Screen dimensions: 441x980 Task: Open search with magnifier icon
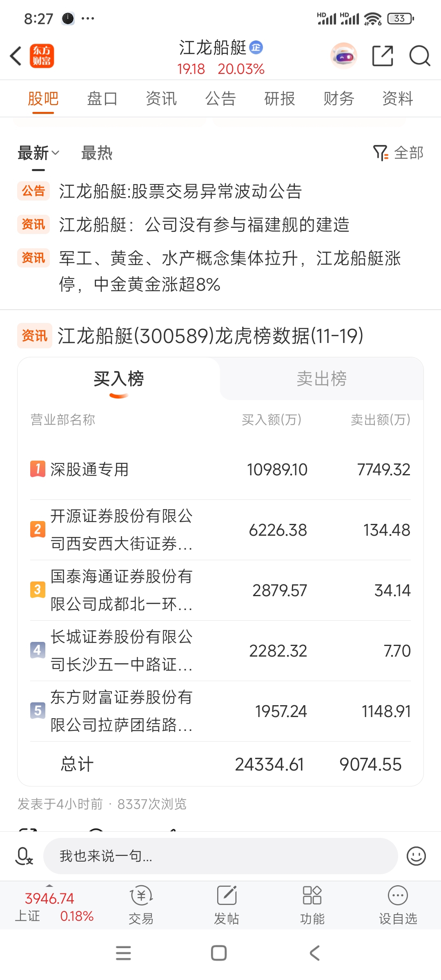tap(419, 56)
